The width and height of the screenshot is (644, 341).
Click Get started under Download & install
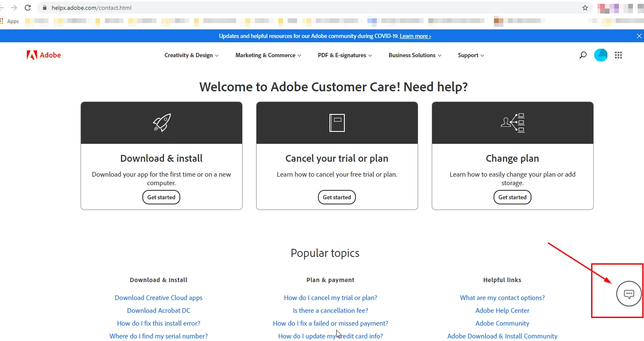(162, 197)
